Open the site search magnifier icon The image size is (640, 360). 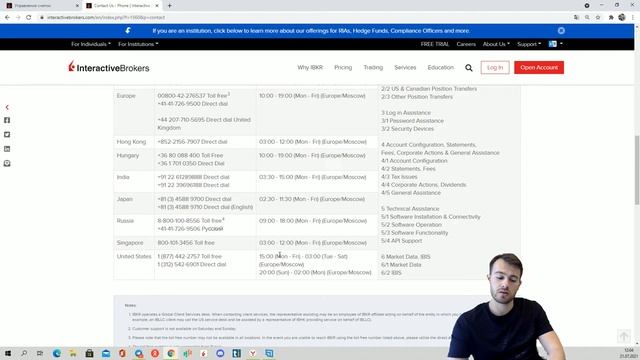[x=469, y=68]
